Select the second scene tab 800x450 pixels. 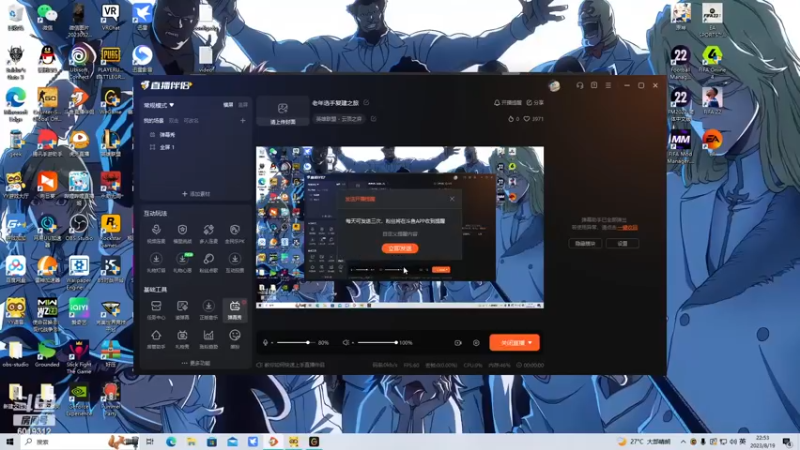pos(173,121)
